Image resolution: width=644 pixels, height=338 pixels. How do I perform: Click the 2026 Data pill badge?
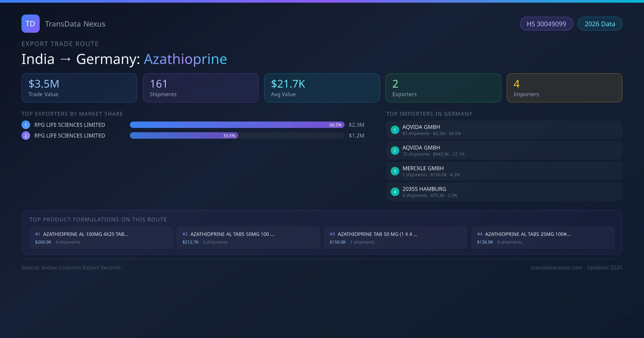point(600,24)
